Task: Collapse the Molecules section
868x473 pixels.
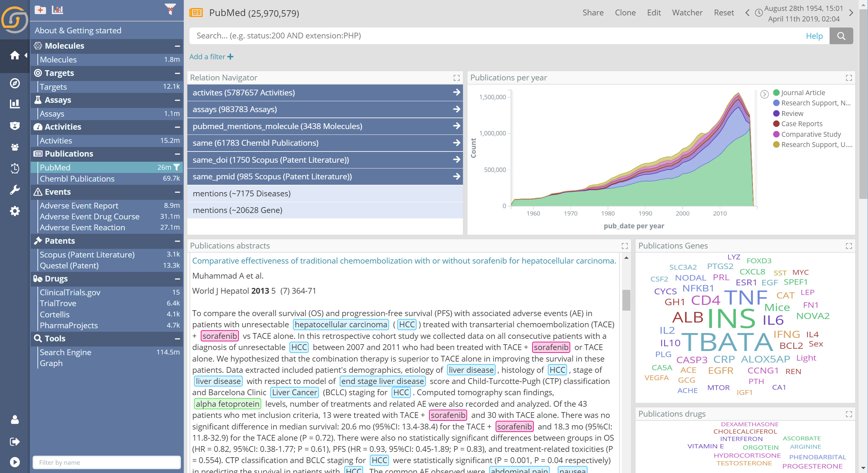Action: pyautogui.click(x=178, y=45)
